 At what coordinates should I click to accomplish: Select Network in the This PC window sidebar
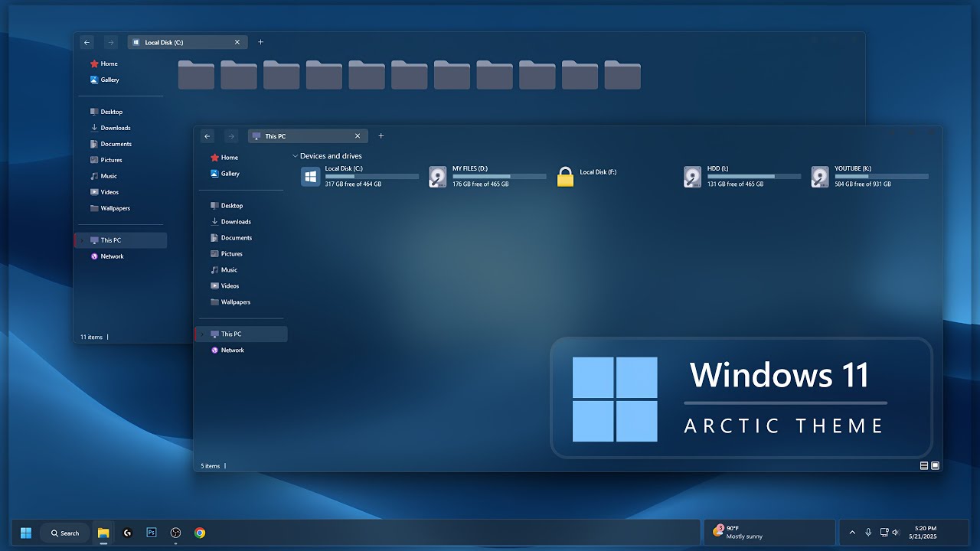point(227,350)
